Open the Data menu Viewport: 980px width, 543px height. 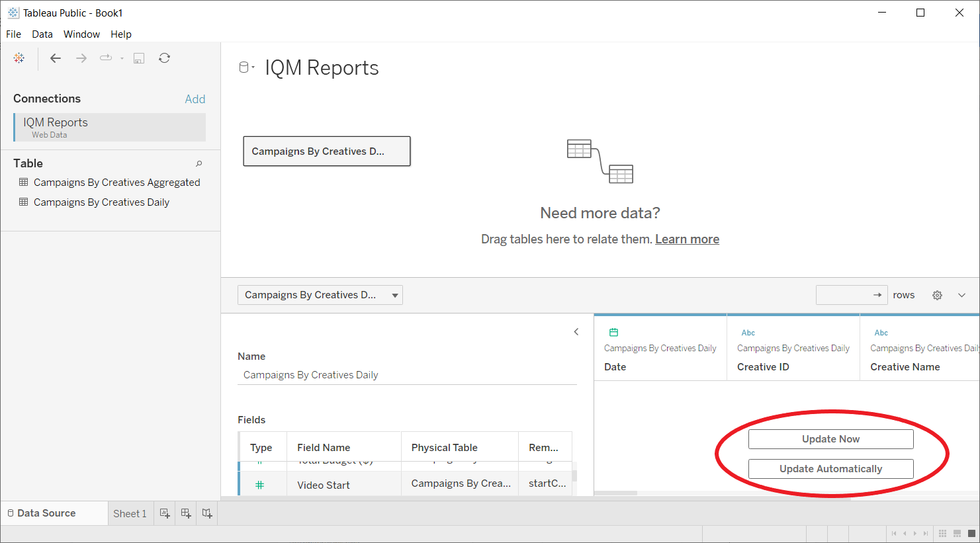tap(42, 34)
